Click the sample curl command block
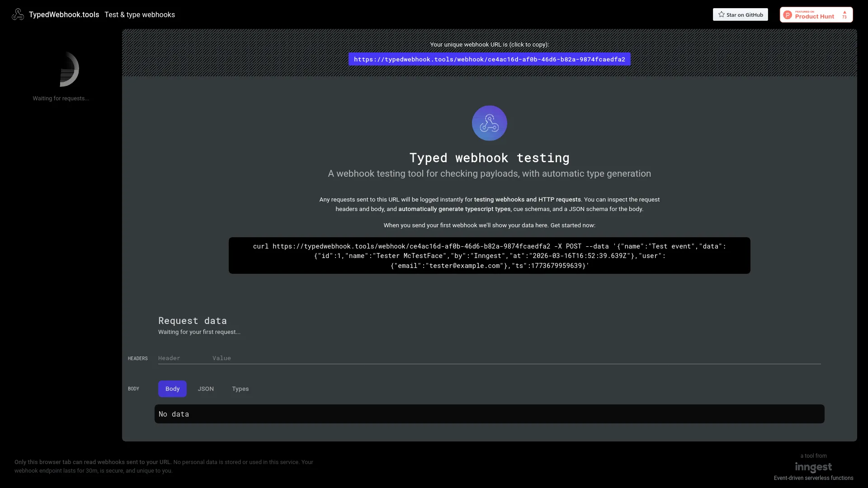Viewport: 868px width, 488px height. (489, 256)
